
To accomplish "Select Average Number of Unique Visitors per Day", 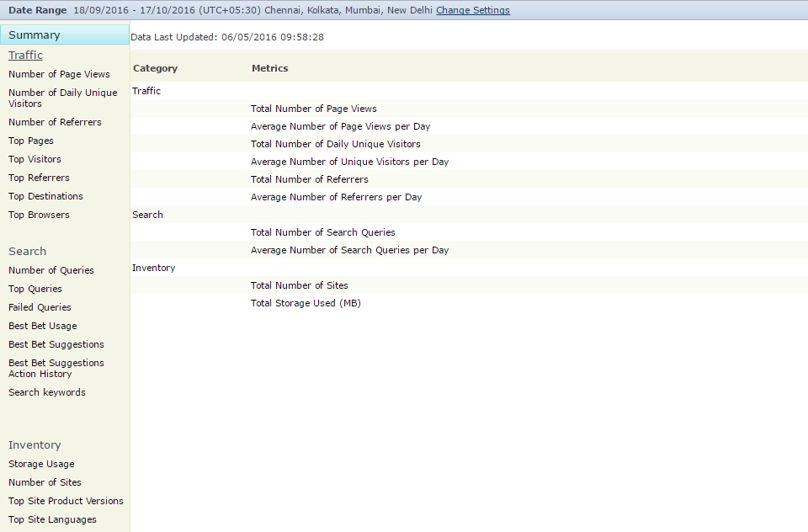I will [350, 162].
